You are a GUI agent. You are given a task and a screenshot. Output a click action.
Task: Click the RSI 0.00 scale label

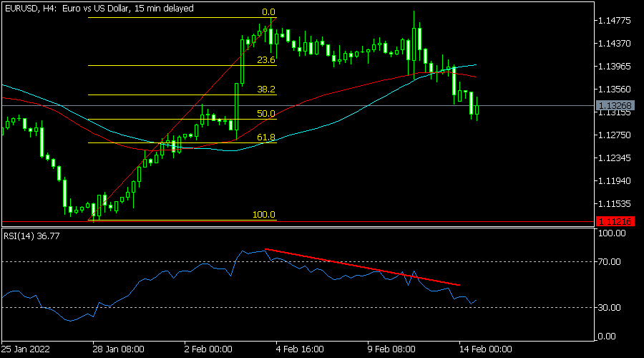[x=607, y=337]
